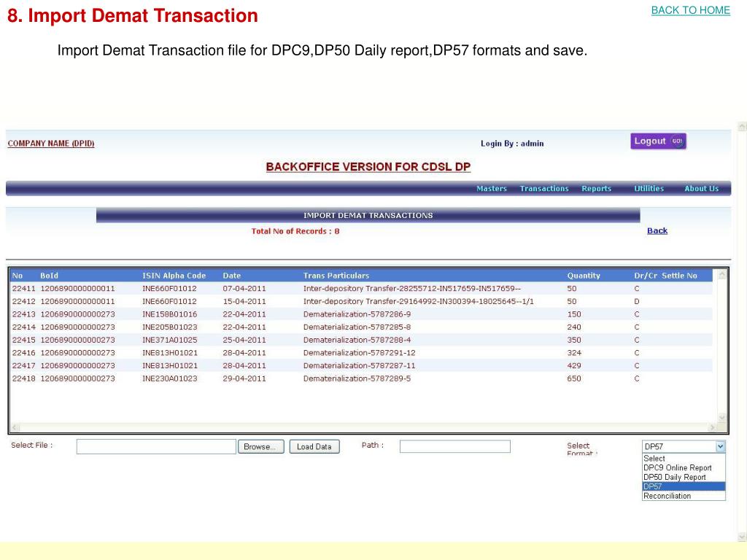Click the Load Data button
Screen dimensions: 747x560
click(x=314, y=447)
